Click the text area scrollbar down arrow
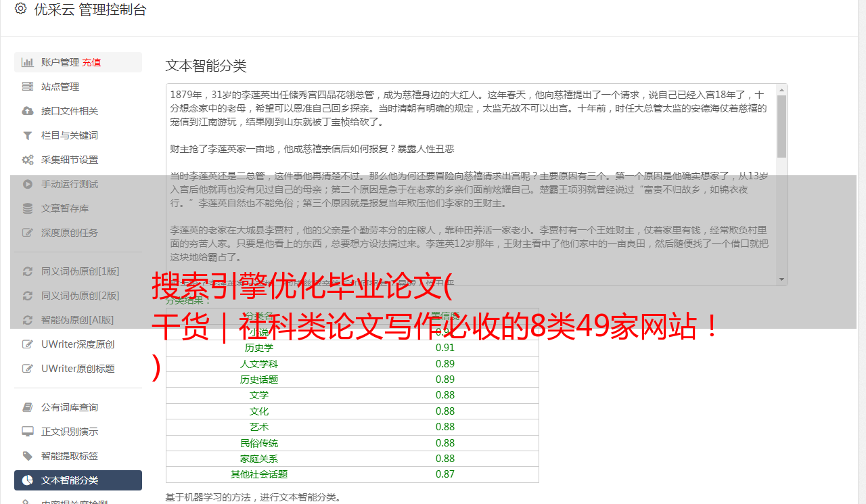The image size is (866, 504). coord(782,279)
